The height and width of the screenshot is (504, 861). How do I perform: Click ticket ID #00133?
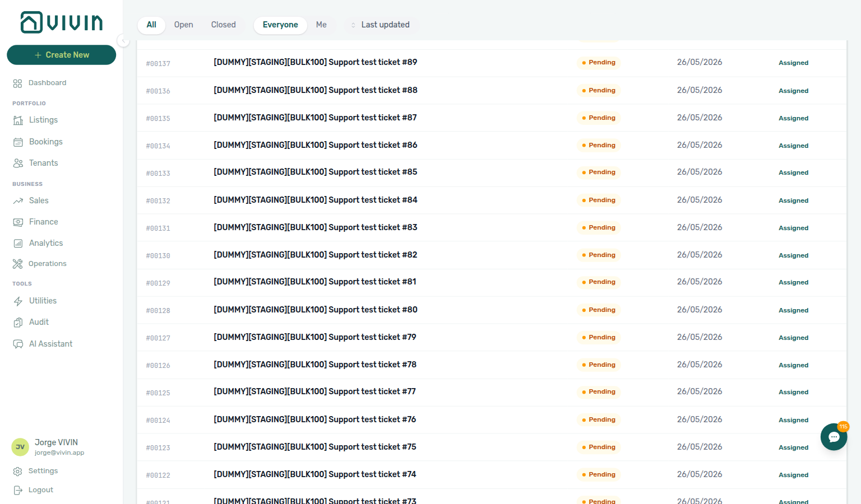(x=158, y=174)
